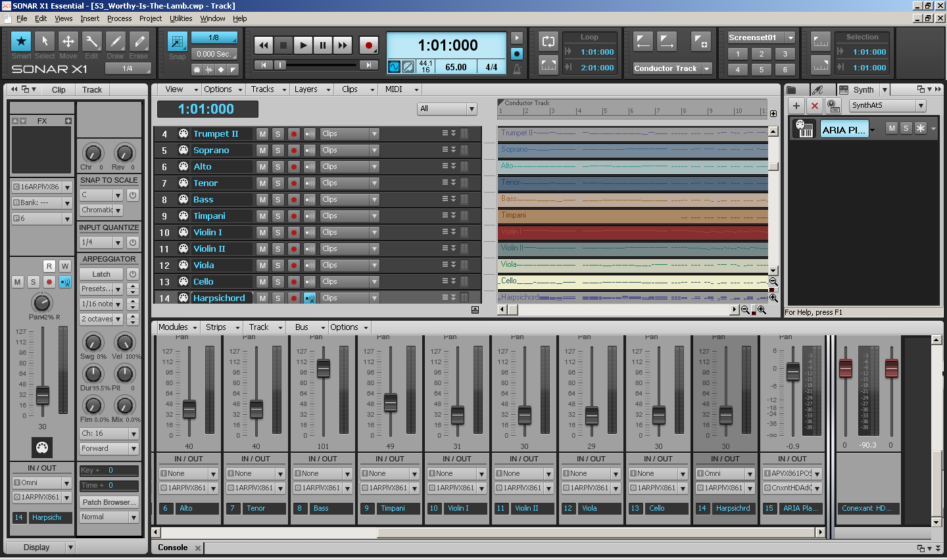Image resolution: width=947 pixels, height=560 pixels.
Task: Add a synth with the plus button
Action: tap(796, 105)
